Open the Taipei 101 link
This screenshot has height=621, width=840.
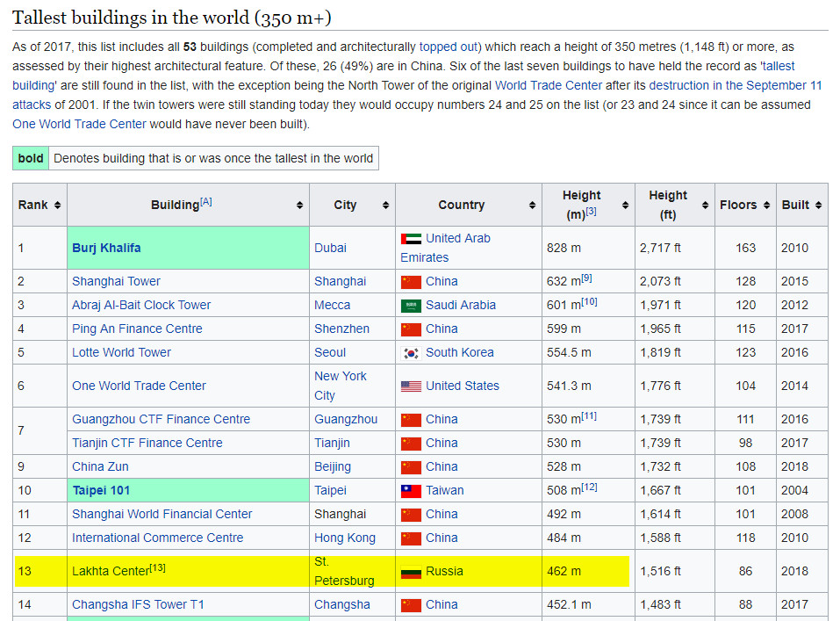click(101, 490)
